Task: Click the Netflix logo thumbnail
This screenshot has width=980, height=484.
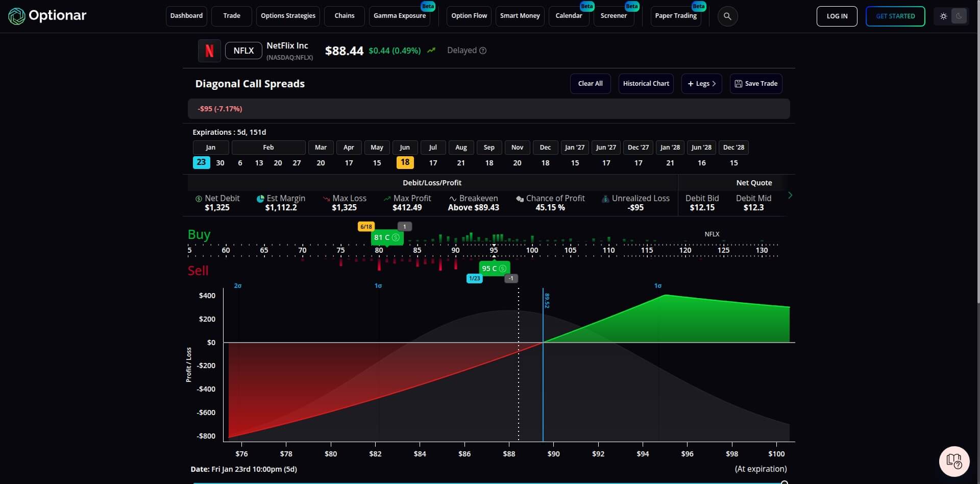Action: coord(209,51)
